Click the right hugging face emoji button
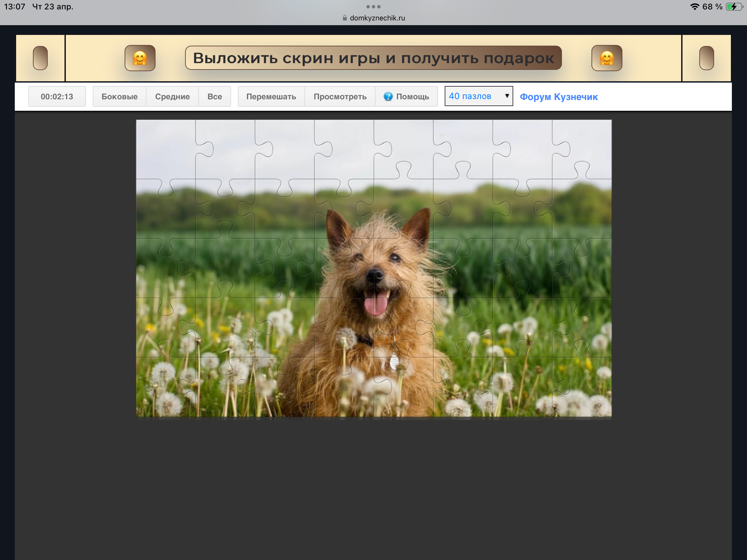The image size is (747, 560). [x=607, y=58]
